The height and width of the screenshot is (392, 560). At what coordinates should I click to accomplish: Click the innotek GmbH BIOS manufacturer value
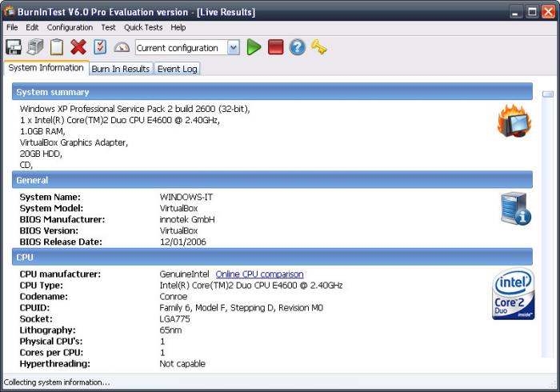[187, 219]
